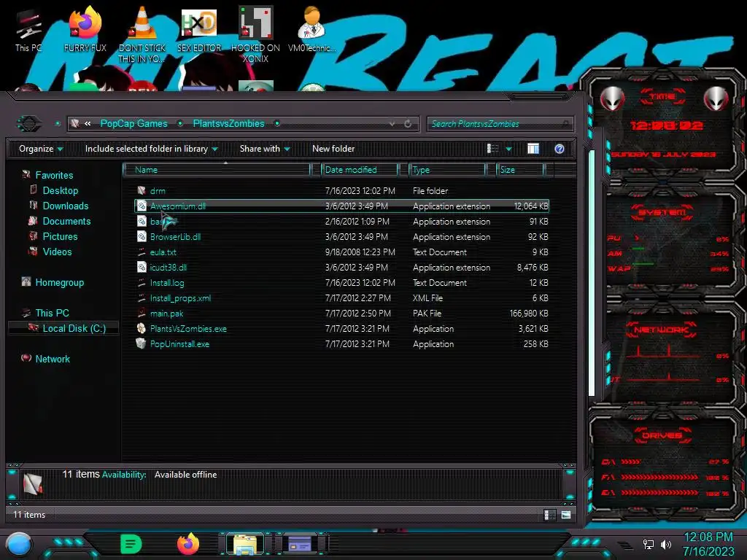Screen dimensions: 747x560
Task: Launch the FURRY FUX Firefox shortcut
Action: point(85,29)
